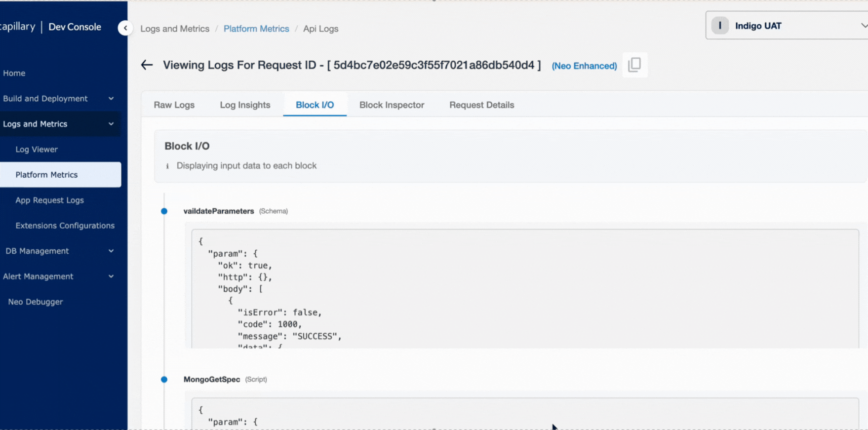Click the Neo Enhanced link
Viewport: 868px width, 430px height.
click(x=584, y=66)
